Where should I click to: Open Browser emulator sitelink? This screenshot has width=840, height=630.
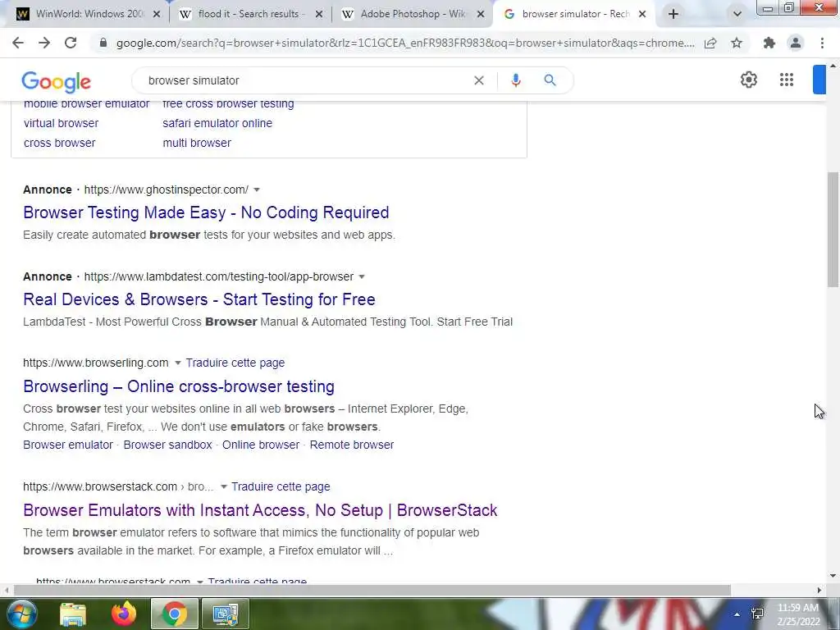click(x=68, y=445)
